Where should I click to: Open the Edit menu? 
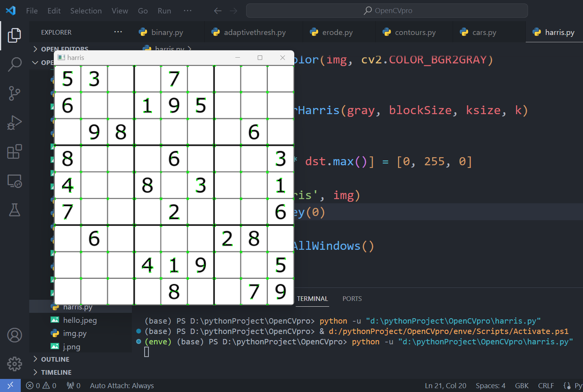pos(54,11)
